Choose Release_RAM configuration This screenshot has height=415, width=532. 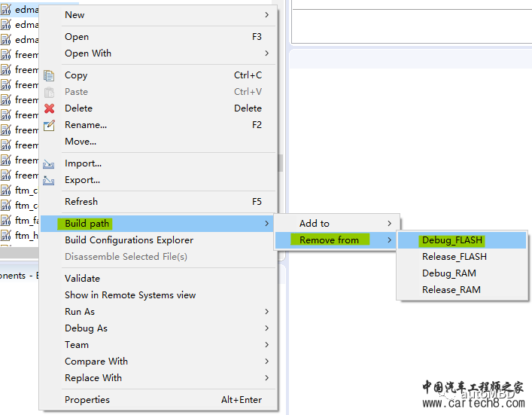pos(462,290)
